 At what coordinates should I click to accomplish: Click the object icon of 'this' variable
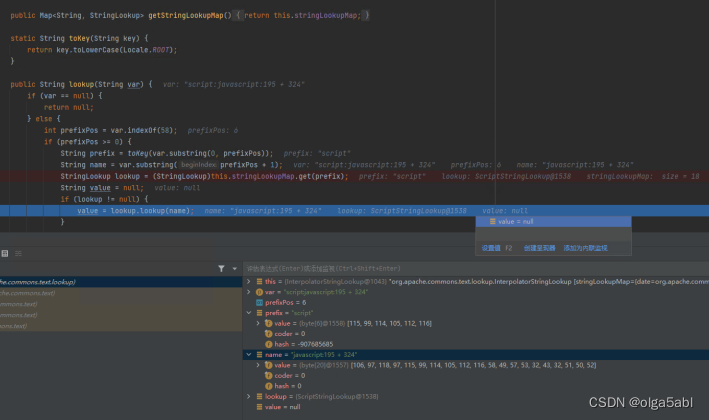260,281
